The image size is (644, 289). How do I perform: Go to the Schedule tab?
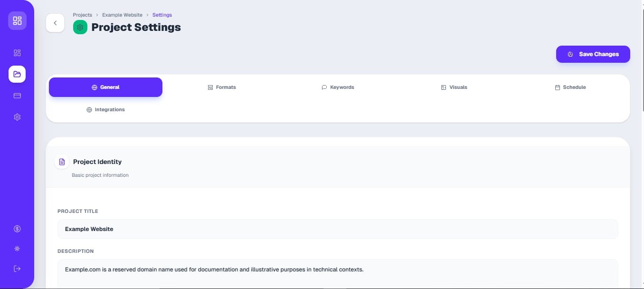click(x=570, y=87)
